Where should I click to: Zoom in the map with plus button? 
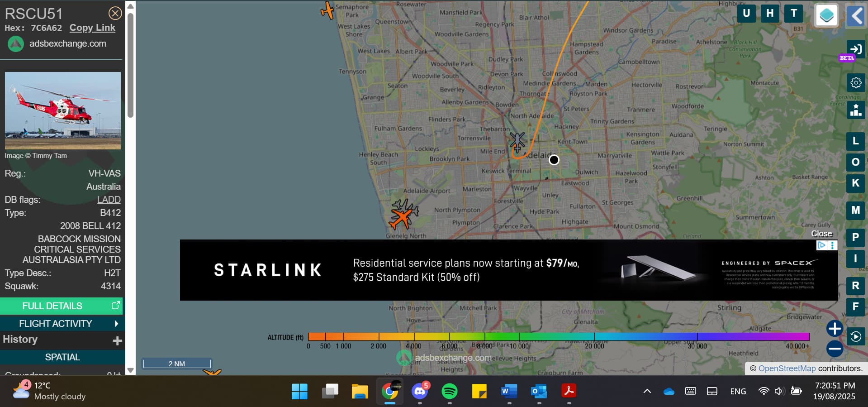835,329
